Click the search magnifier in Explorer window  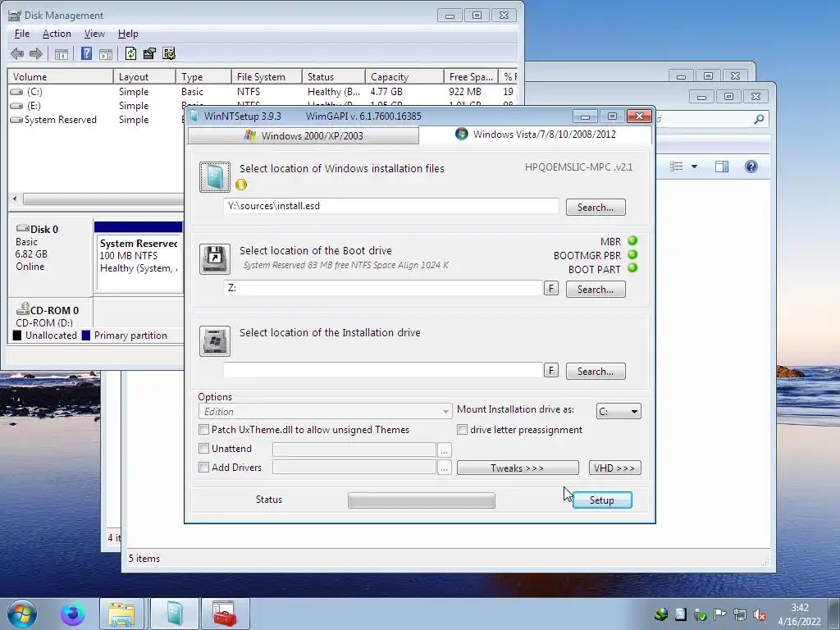[x=759, y=119]
